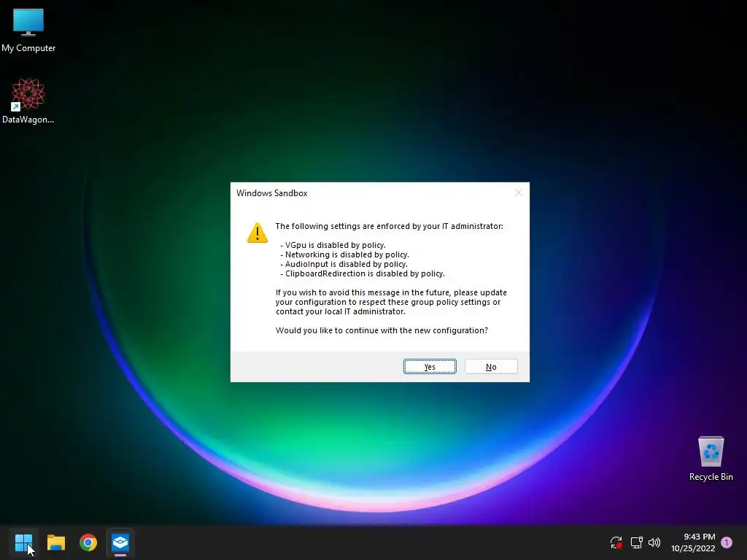Screen dimensions: 747x560
Task: Select the DataWagon desktop shortcut
Action: click(x=28, y=101)
